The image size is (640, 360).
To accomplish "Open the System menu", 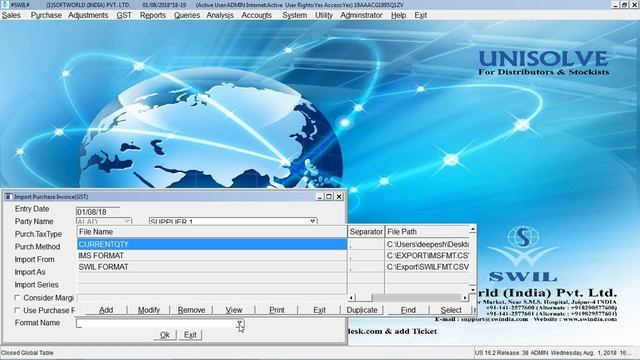I will tap(294, 15).
